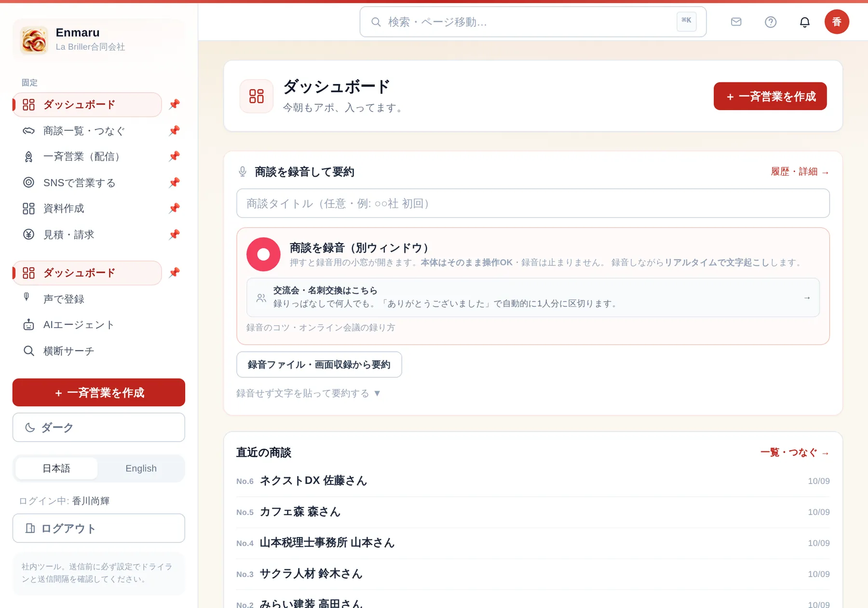Check the notifications bell
The image size is (868, 608).
pyautogui.click(x=805, y=22)
